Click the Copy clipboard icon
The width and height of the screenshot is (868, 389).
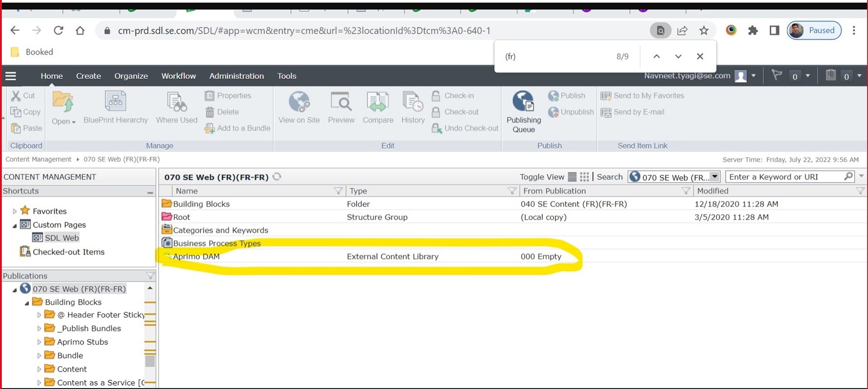coord(16,112)
